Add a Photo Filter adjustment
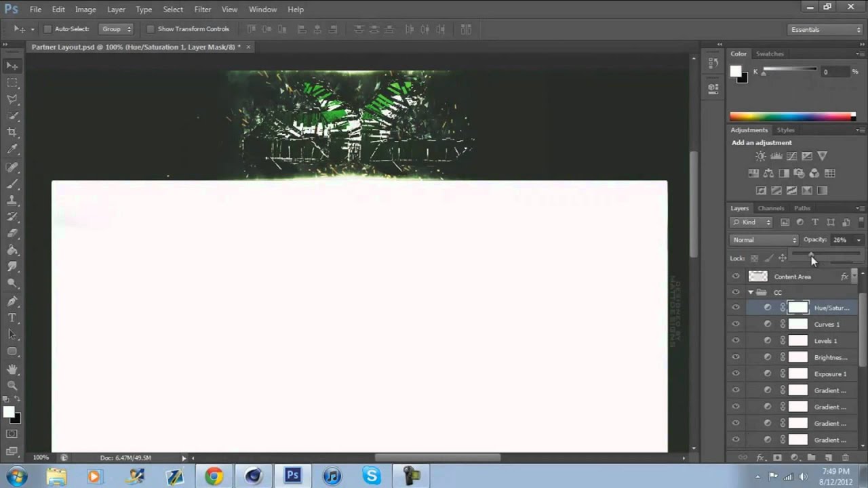The height and width of the screenshot is (488, 868). coord(799,174)
